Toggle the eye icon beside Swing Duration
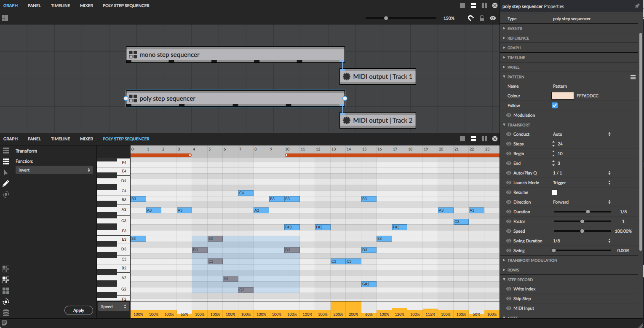The height and width of the screenshot is (328, 644). [x=509, y=241]
